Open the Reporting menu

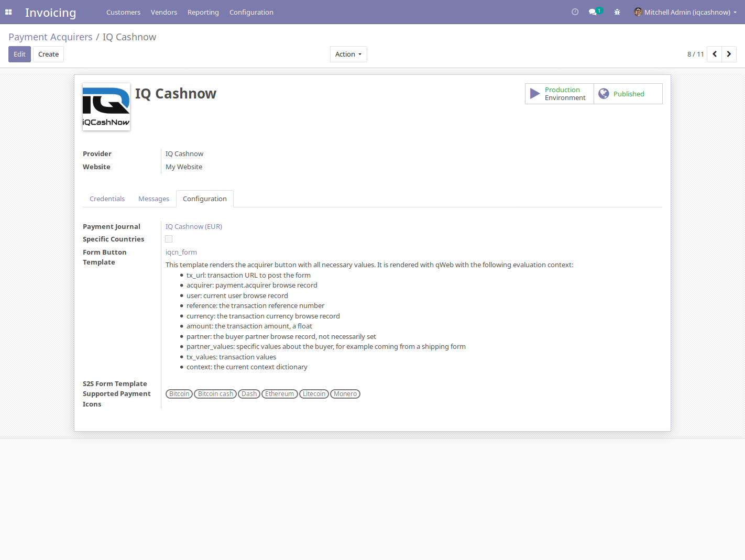[203, 12]
